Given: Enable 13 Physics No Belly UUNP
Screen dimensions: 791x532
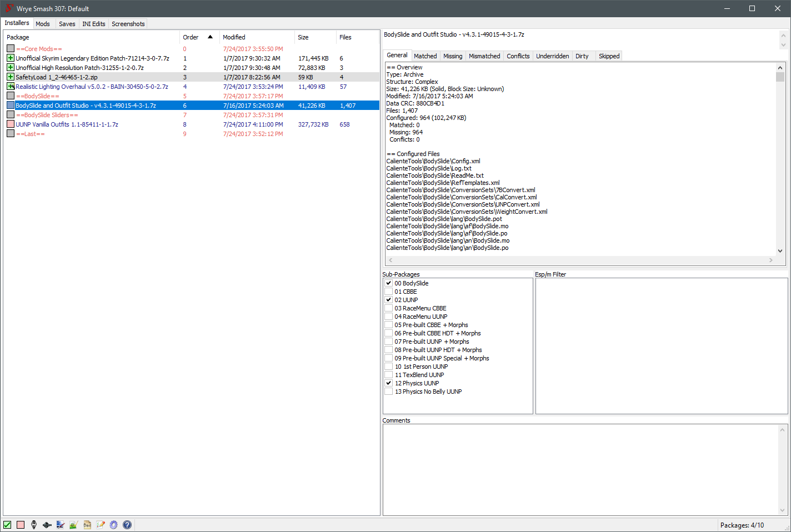Looking at the screenshot, I should [389, 392].
